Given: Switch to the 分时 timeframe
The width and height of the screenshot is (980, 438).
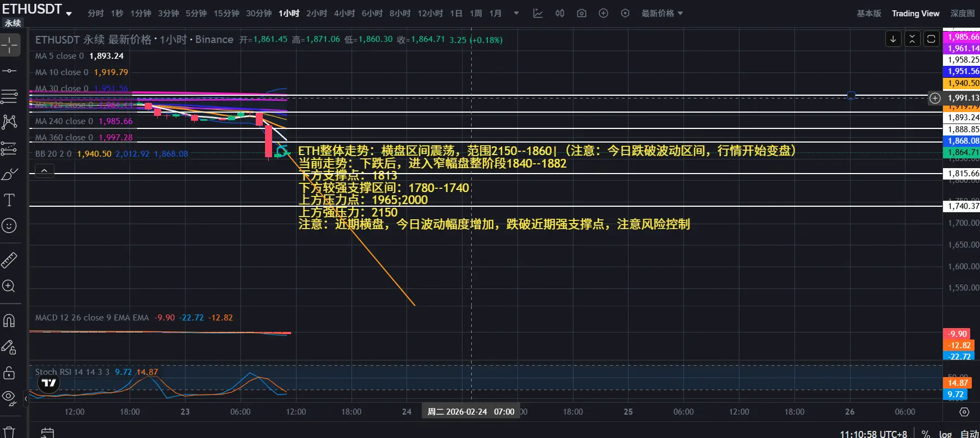Looking at the screenshot, I should [x=95, y=13].
